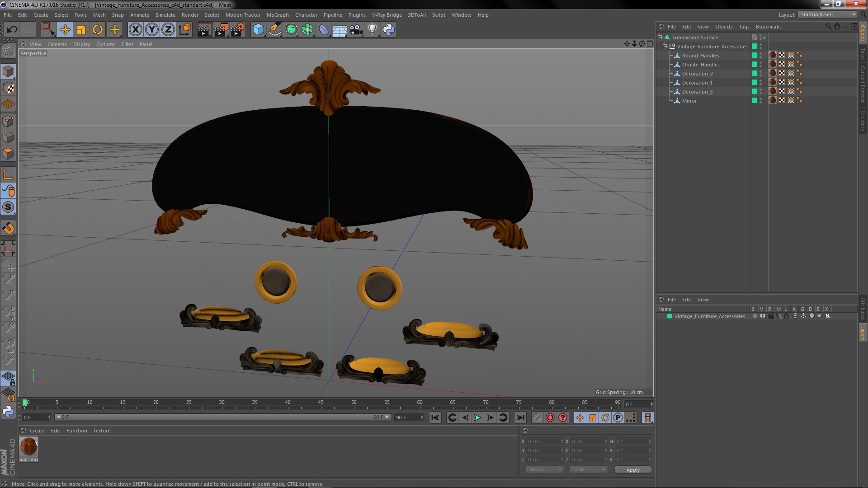This screenshot has height=488, width=868.
Task: Open viewport Display menu
Action: coord(81,44)
